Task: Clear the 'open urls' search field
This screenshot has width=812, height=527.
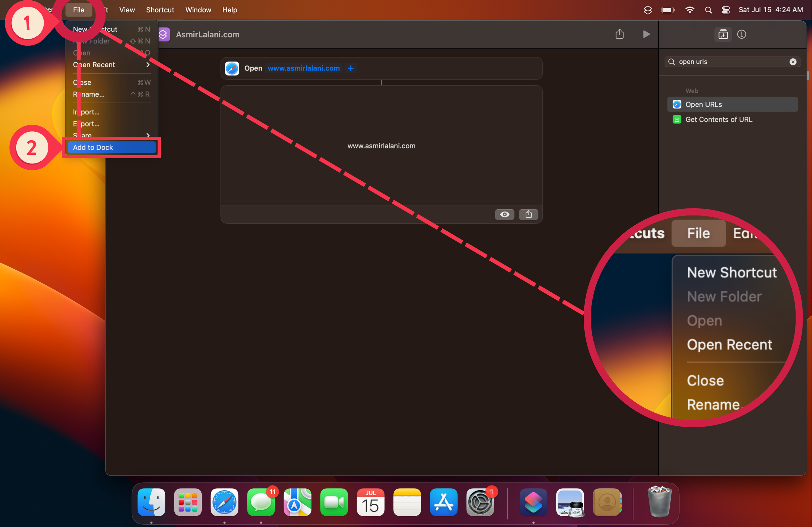Action: click(x=793, y=62)
